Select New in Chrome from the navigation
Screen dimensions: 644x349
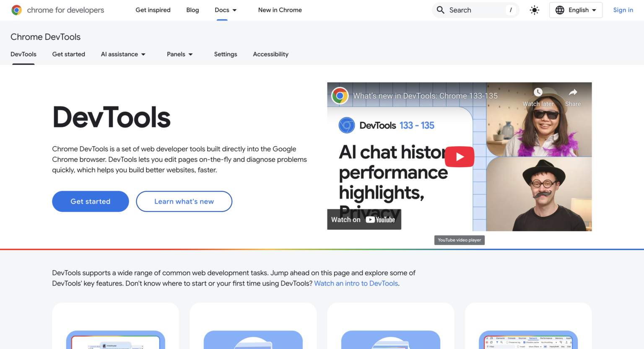pyautogui.click(x=280, y=10)
